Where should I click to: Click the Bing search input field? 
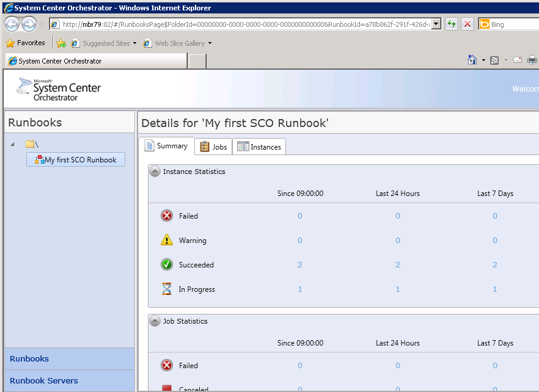[513, 24]
